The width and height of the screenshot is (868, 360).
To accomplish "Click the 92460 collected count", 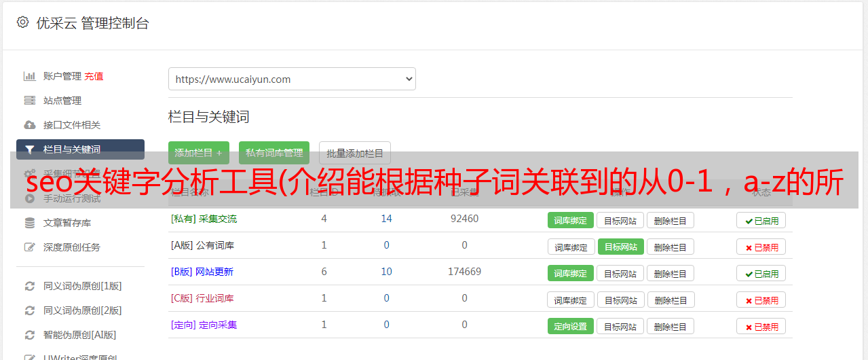I will tap(464, 219).
